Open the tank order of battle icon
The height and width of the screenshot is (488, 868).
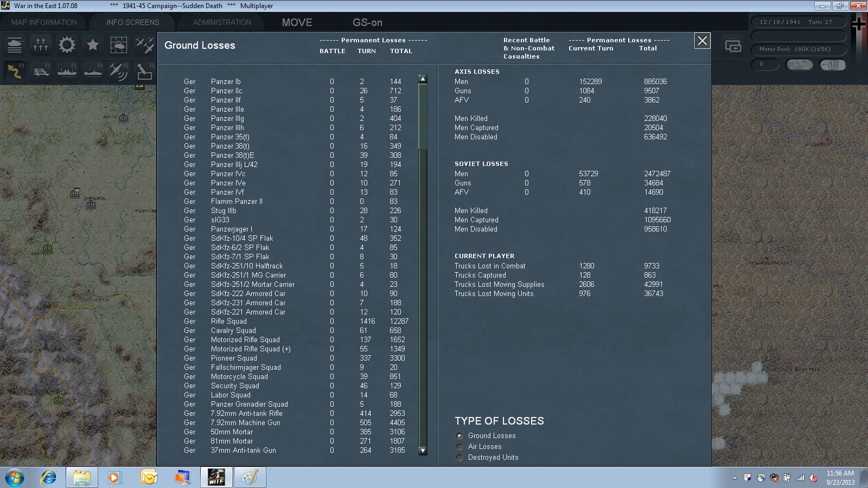point(15,45)
